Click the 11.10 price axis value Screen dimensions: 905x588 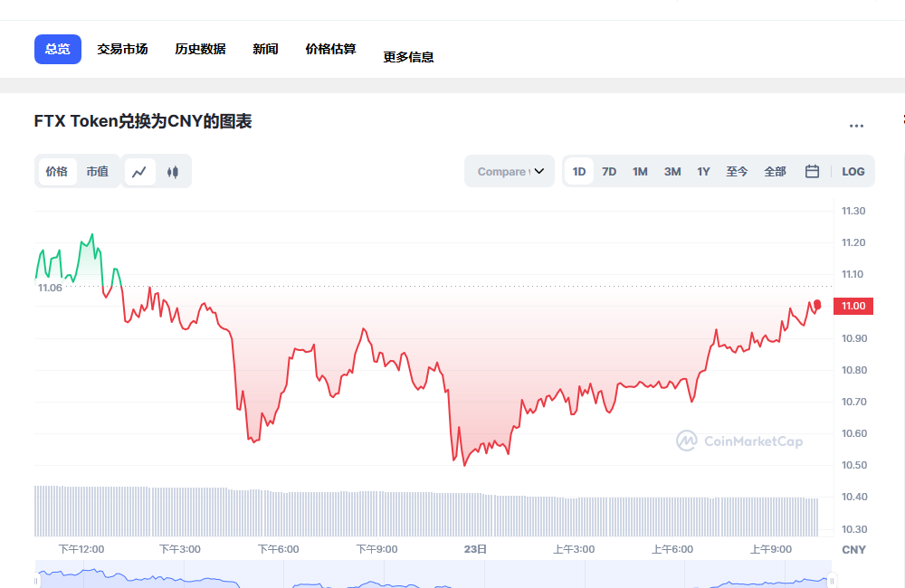tap(853, 274)
